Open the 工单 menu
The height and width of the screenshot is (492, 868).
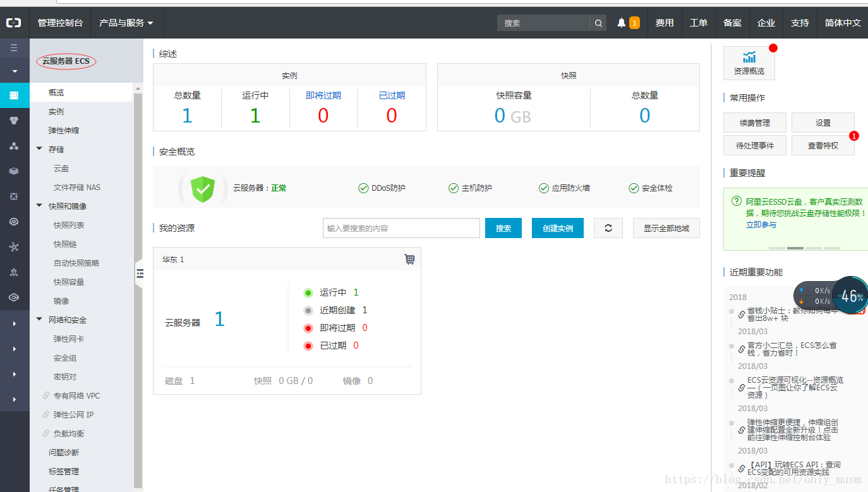699,23
